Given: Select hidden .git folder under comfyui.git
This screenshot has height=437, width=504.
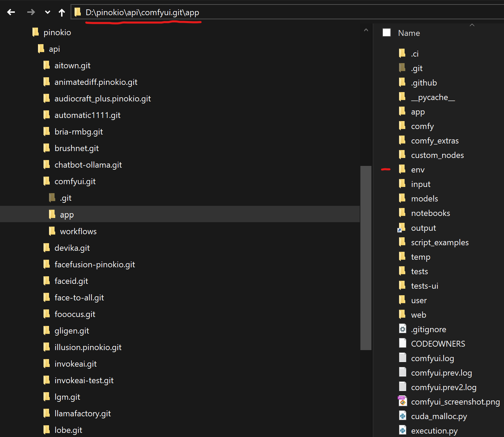Looking at the screenshot, I should 66,198.
